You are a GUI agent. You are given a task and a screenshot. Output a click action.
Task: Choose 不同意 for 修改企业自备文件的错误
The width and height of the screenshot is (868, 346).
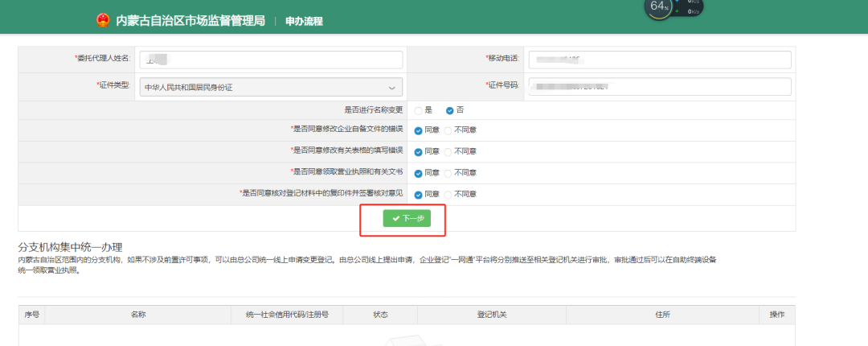(448, 131)
